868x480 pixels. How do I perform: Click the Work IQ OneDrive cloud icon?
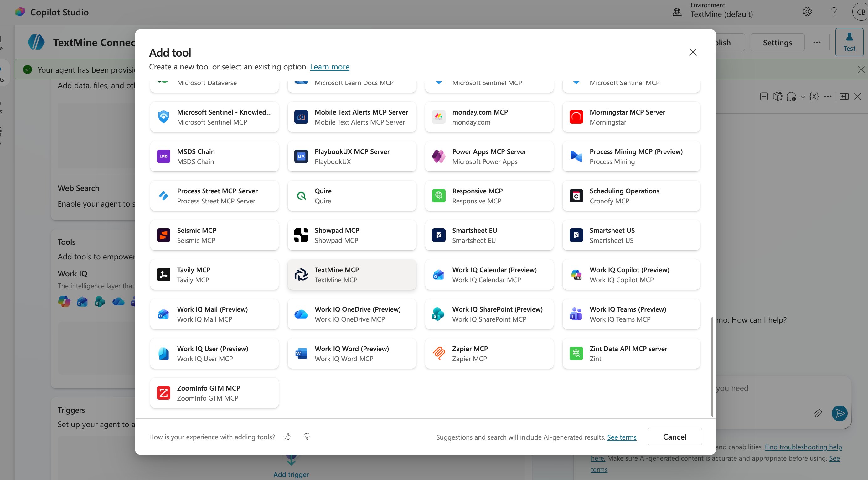coord(301,314)
